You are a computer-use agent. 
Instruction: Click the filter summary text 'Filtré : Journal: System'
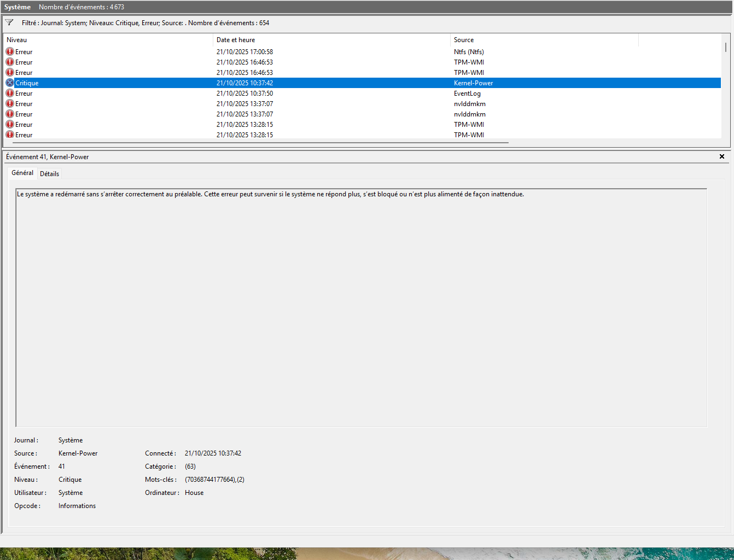145,23
